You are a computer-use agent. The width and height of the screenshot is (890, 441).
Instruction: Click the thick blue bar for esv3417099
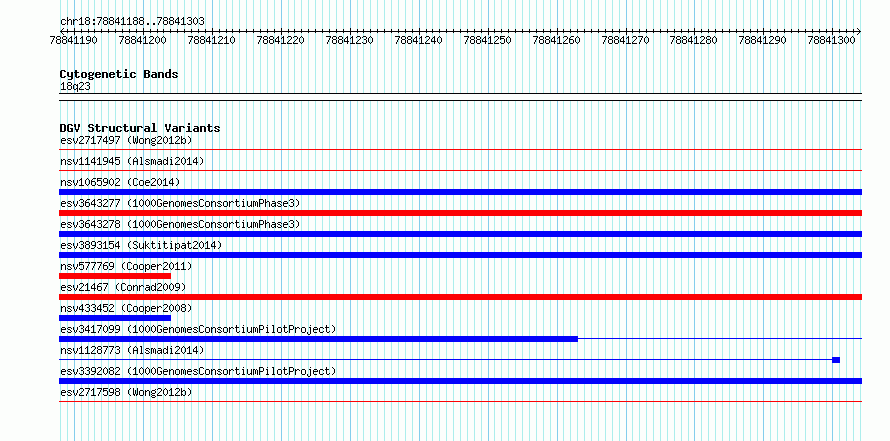(318, 339)
